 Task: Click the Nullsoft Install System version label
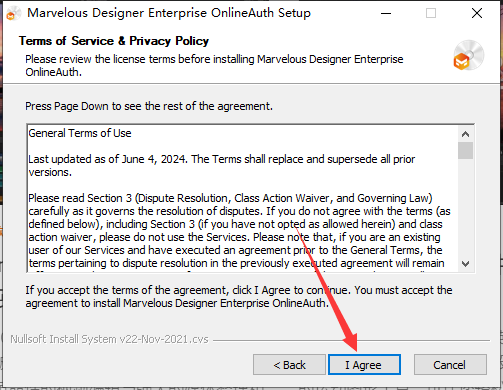click(x=109, y=339)
